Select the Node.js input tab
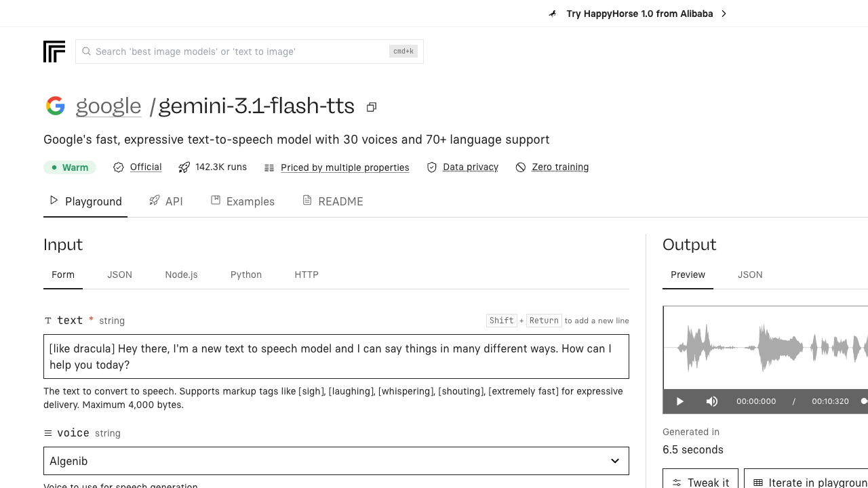Viewport: 868px width, 488px height. [181, 274]
